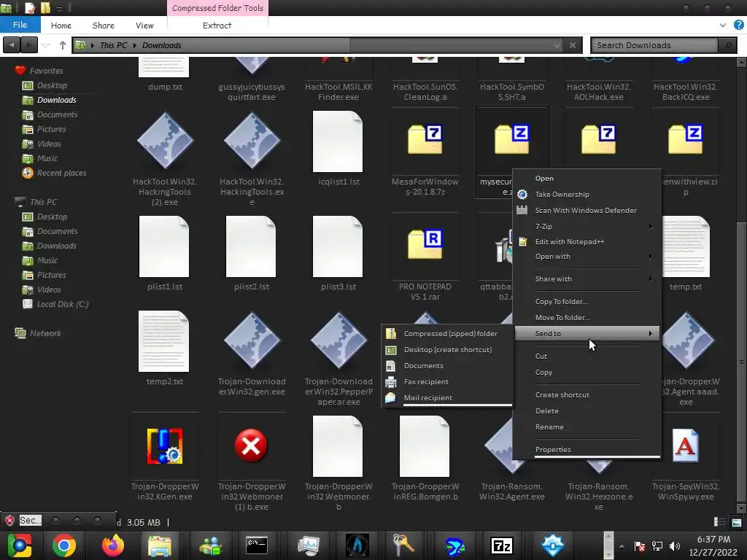Click the Help question mark icon
Viewport: 747px width, 560px height.
738,26
